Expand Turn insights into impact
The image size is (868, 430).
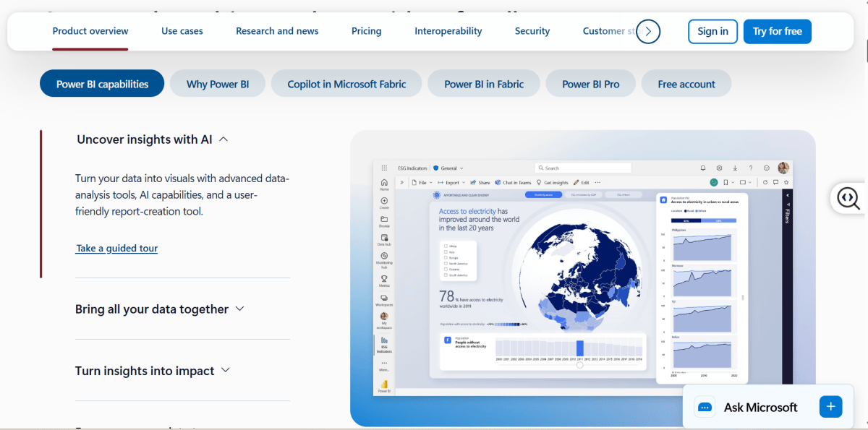tap(226, 370)
